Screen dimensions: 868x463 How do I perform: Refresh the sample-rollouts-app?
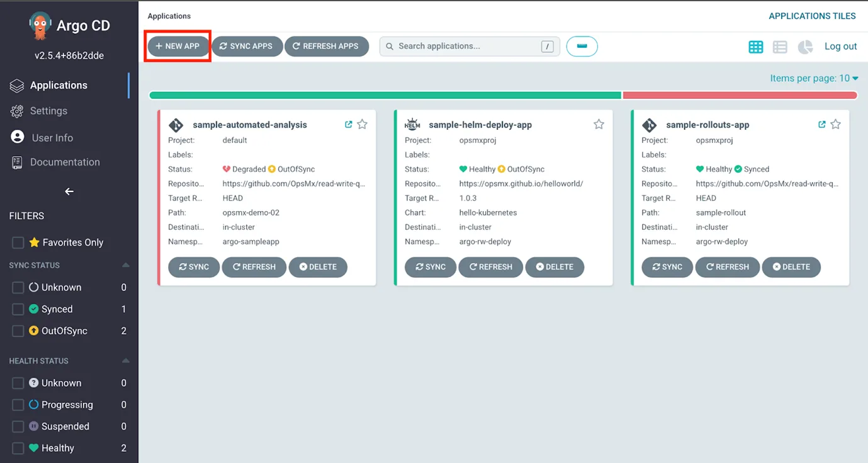pos(728,267)
